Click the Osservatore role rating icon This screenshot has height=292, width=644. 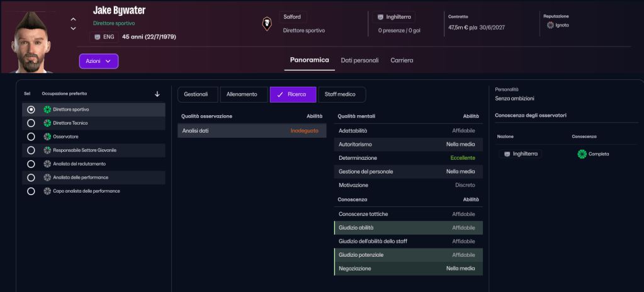(x=47, y=137)
